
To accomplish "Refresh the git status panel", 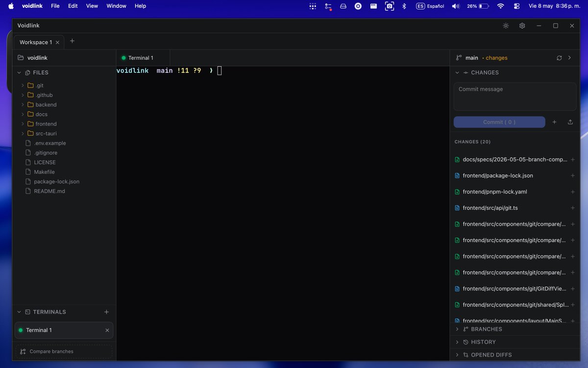I will (x=559, y=58).
